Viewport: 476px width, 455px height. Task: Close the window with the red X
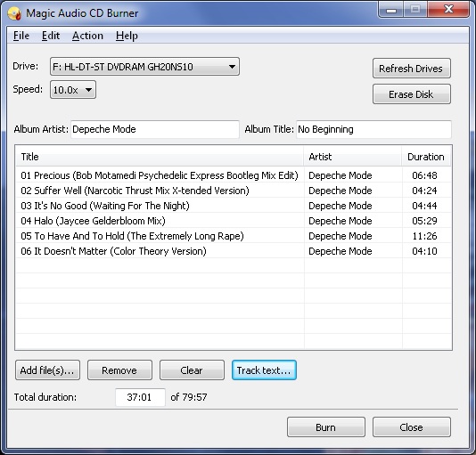click(448, 10)
